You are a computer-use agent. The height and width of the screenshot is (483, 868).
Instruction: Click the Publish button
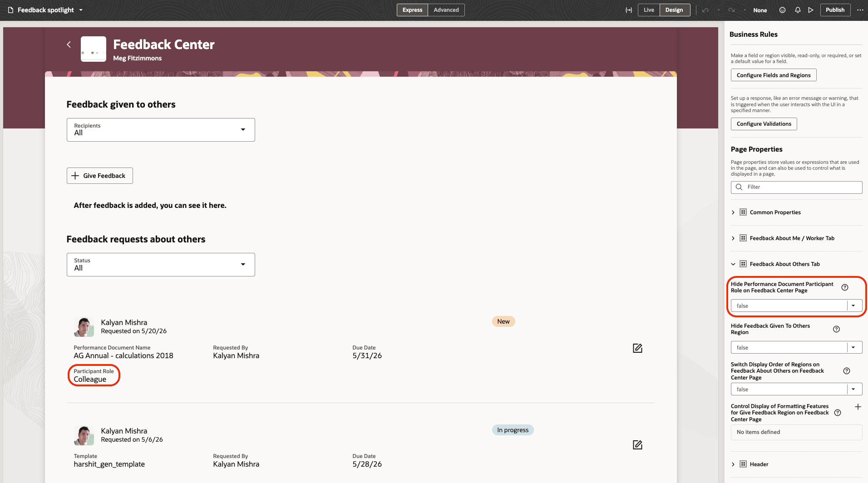pos(835,10)
